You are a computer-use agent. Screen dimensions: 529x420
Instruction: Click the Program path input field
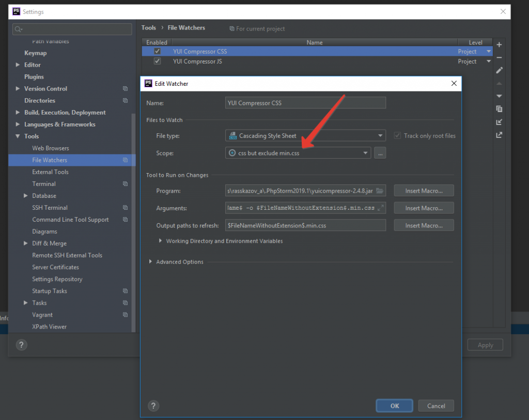(x=305, y=191)
